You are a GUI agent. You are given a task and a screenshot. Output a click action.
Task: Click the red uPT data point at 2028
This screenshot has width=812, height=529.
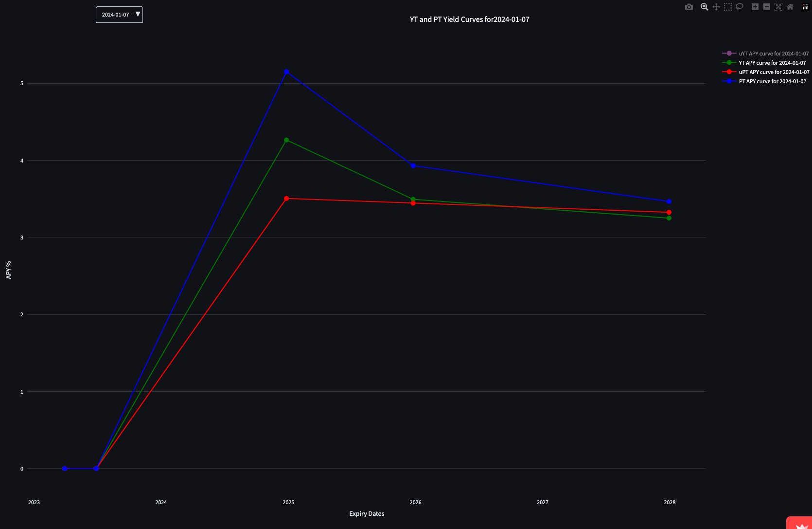pyautogui.click(x=669, y=213)
